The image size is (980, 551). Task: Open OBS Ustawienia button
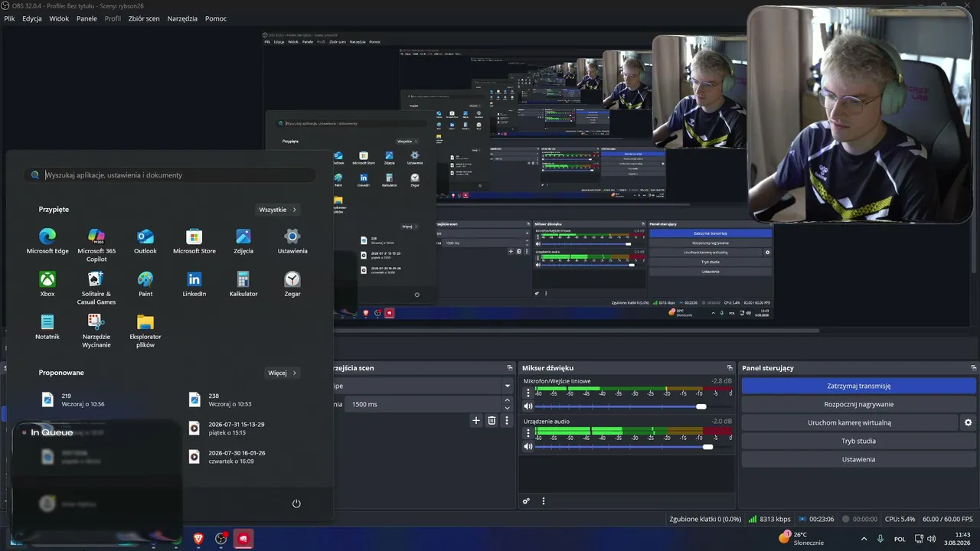coord(859,459)
